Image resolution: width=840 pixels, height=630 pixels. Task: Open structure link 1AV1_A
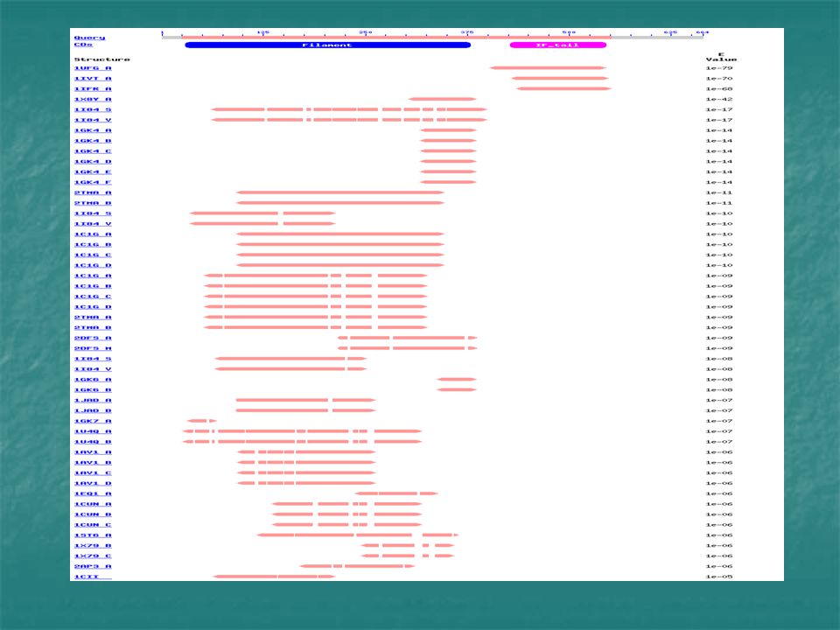tap(93, 452)
